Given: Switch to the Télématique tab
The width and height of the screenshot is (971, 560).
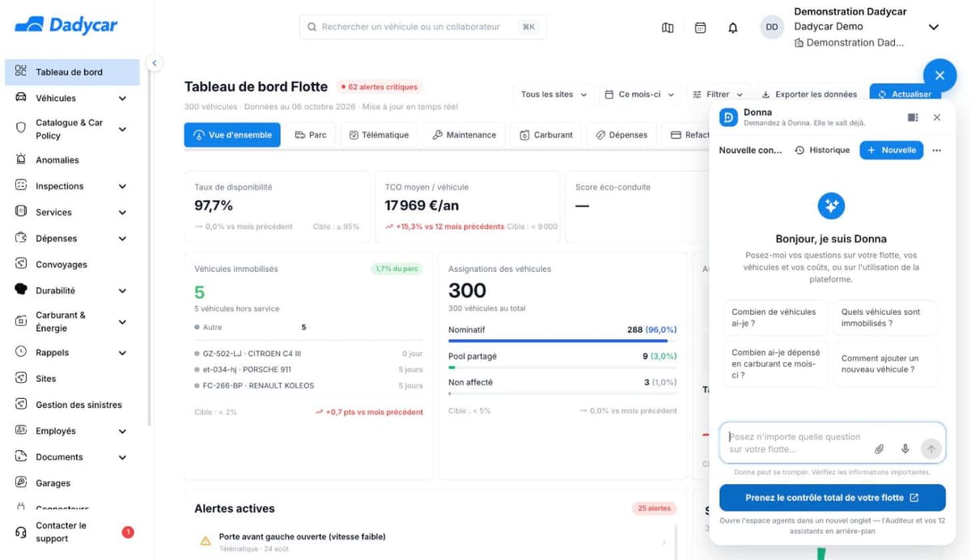Looking at the screenshot, I should click(x=379, y=135).
